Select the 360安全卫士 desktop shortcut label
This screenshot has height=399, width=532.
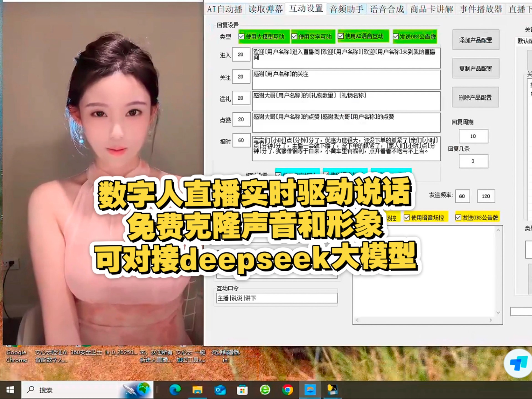[x=86, y=352]
